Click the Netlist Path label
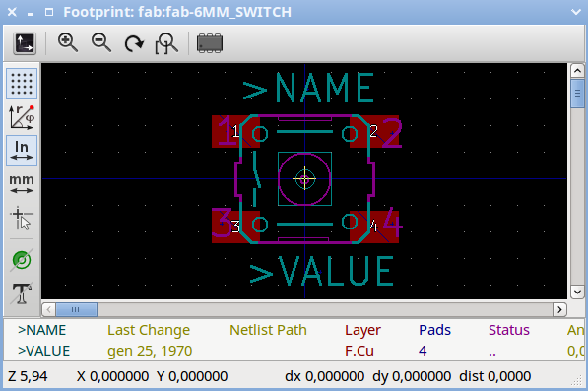The image size is (588, 391). pyautogui.click(x=268, y=330)
